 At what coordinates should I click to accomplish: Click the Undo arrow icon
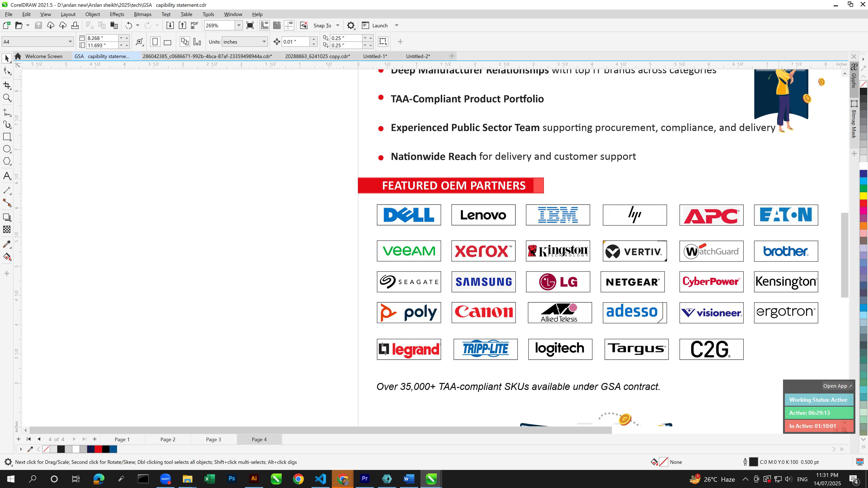(x=128, y=26)
